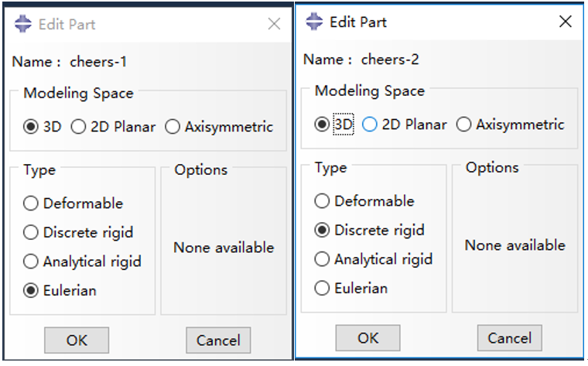Image resolution: width=588 pixels, height=366 pixels.
Task: Close the cheers-1 Edit Part window
Action: (274, 24)
